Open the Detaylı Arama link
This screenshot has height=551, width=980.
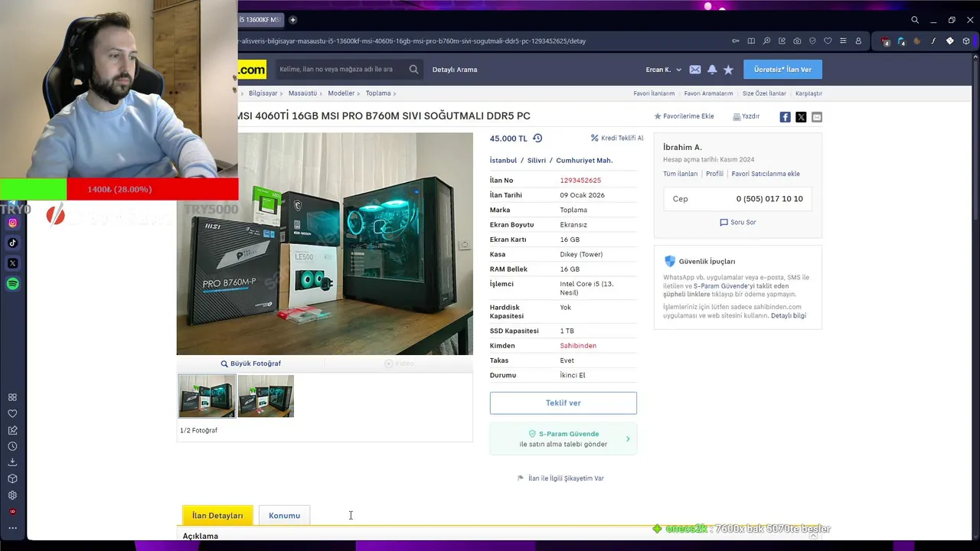pyautogui.click(x=455, y=70)
